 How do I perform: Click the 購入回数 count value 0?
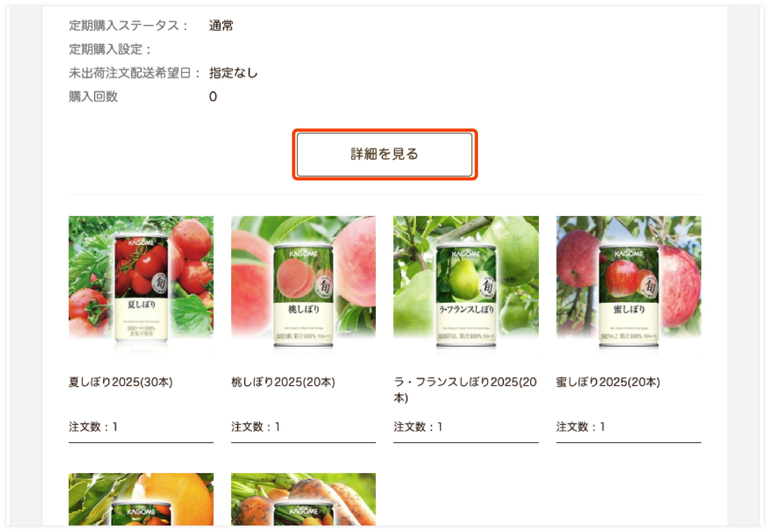tap(213, 97)
